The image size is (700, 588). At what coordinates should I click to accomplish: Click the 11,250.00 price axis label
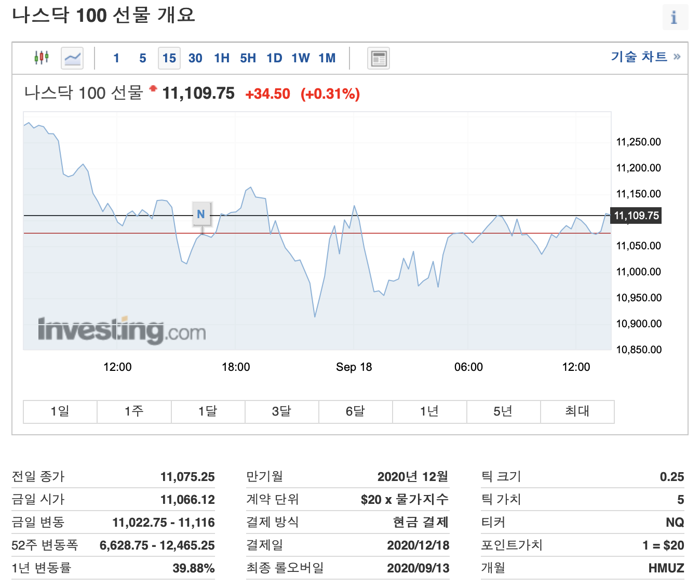tap(639, 142)
